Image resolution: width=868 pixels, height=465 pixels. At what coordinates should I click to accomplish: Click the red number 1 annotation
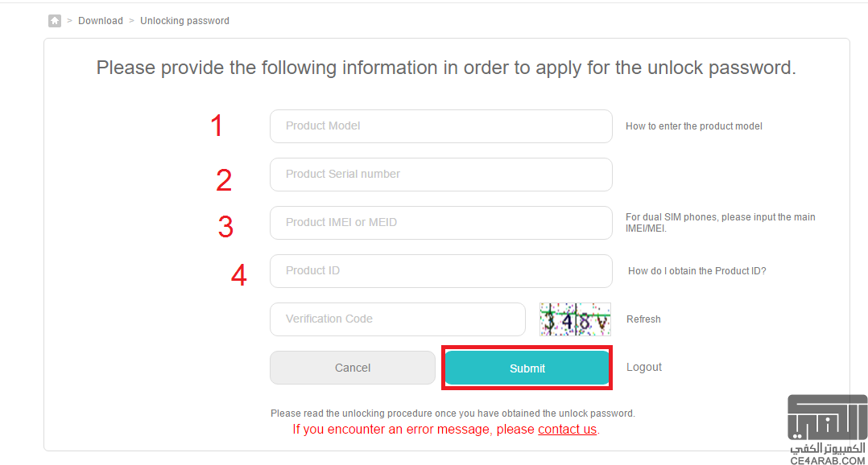[x=217, y=126]
